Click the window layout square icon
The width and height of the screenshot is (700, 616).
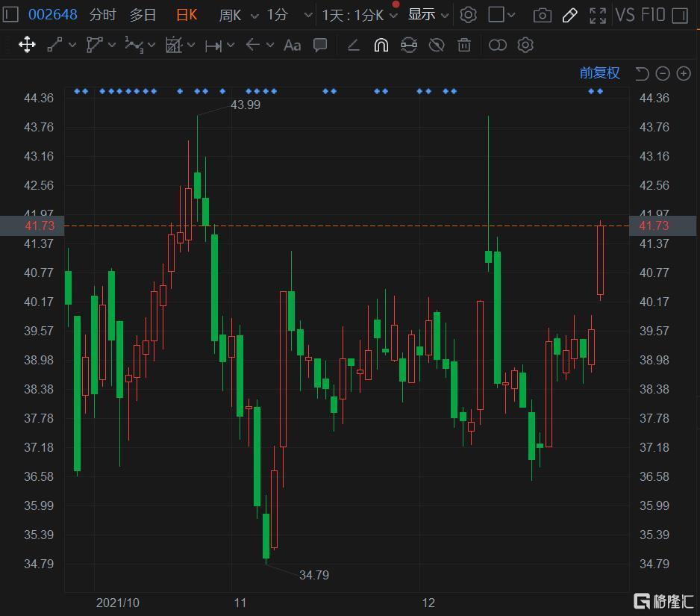point(496,14)
